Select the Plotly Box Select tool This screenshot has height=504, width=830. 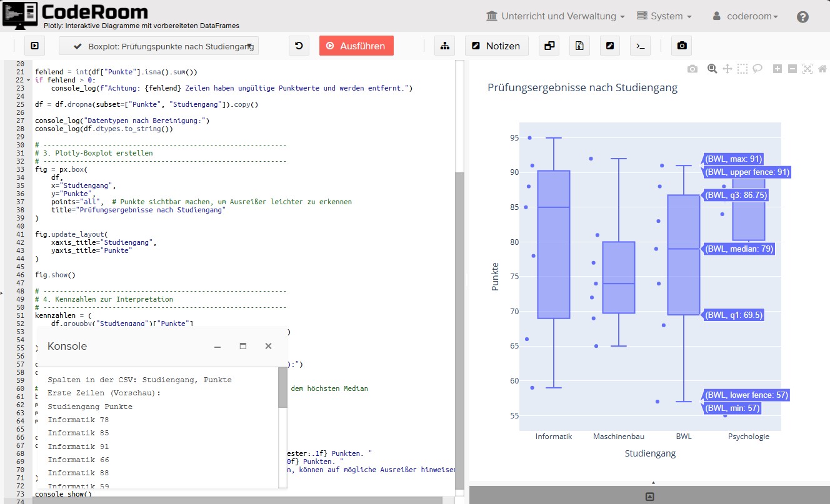click(742, 69)
